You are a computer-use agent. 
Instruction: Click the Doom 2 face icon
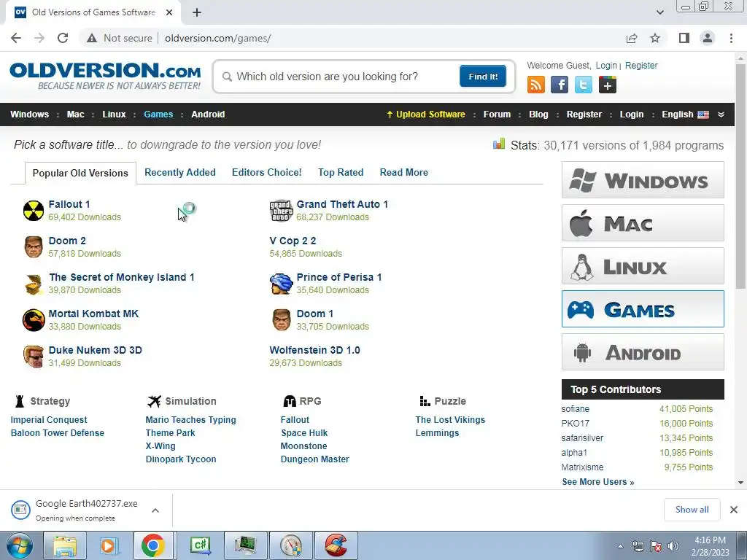click(34, 247)
